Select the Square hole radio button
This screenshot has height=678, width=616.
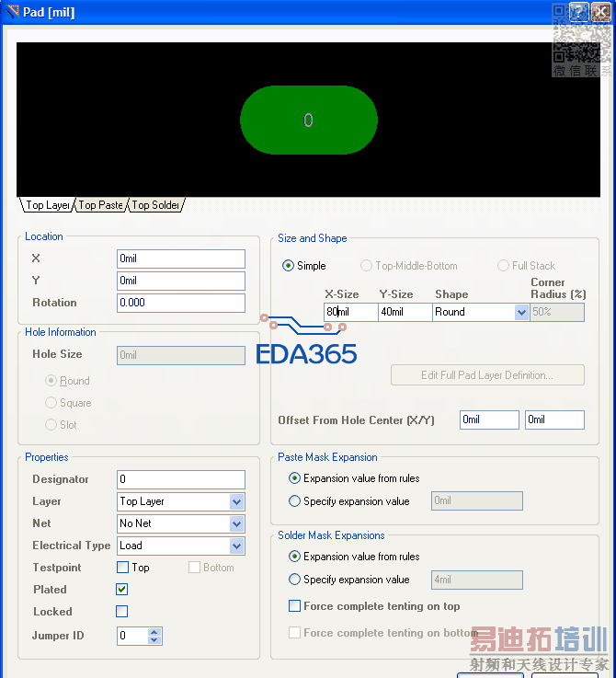click(x=51, y=403)
